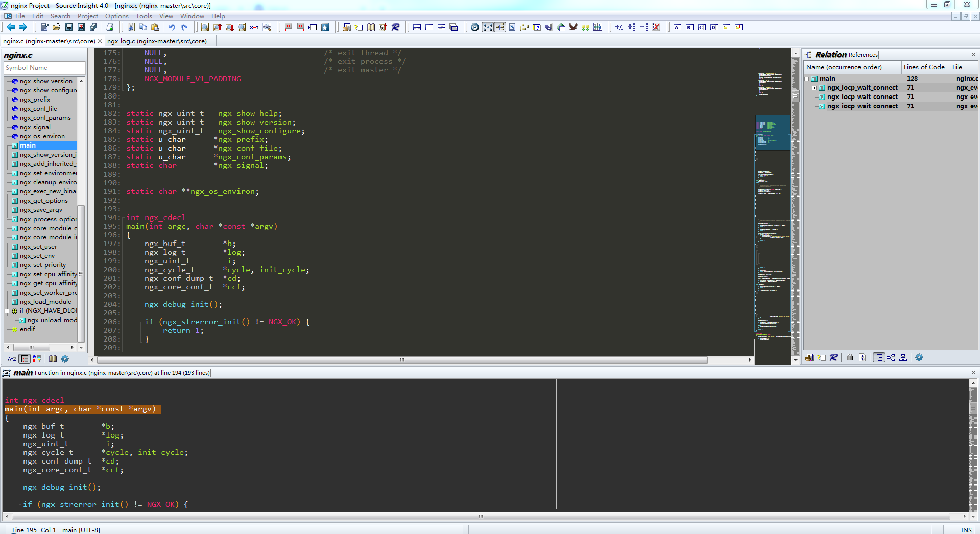Toggle the symbol outline list view button
This screenshot has width=980, height=534.
click(x=25, y=359)
